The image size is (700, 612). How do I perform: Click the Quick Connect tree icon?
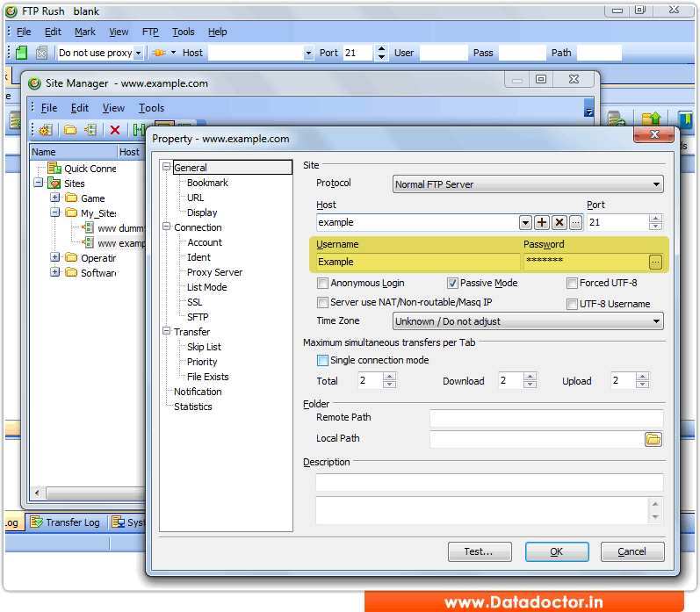point(54,169)
